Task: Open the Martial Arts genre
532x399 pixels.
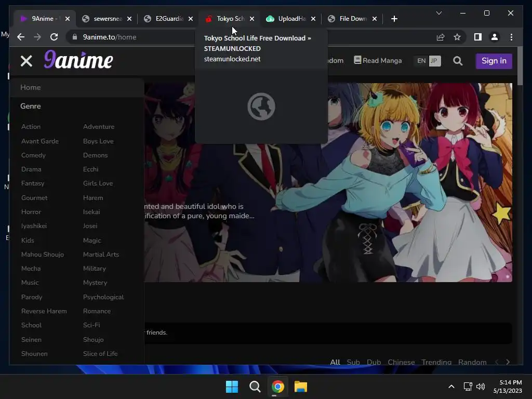Action: coord(101,255)
